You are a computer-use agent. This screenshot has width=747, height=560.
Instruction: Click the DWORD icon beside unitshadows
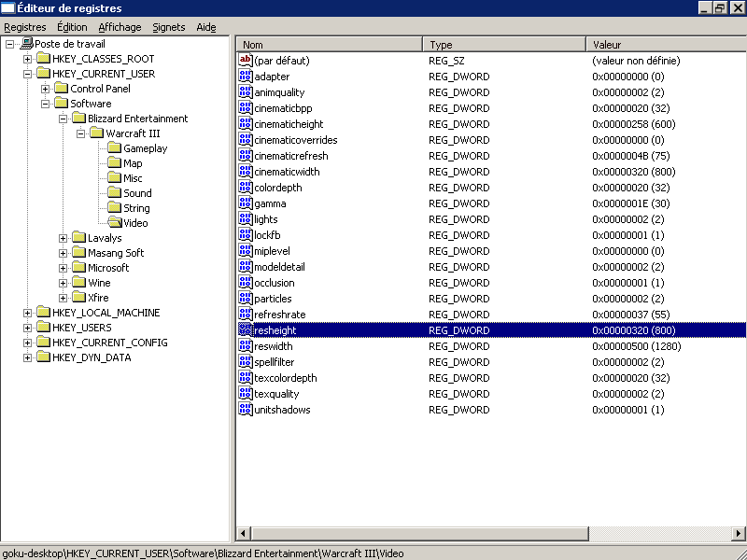pyautogui.click(x=246, y=410)
